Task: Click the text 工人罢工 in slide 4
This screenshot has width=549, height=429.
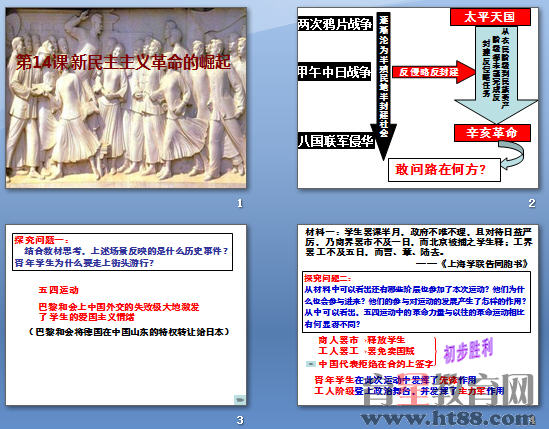Action: click(x=338, y=351)
